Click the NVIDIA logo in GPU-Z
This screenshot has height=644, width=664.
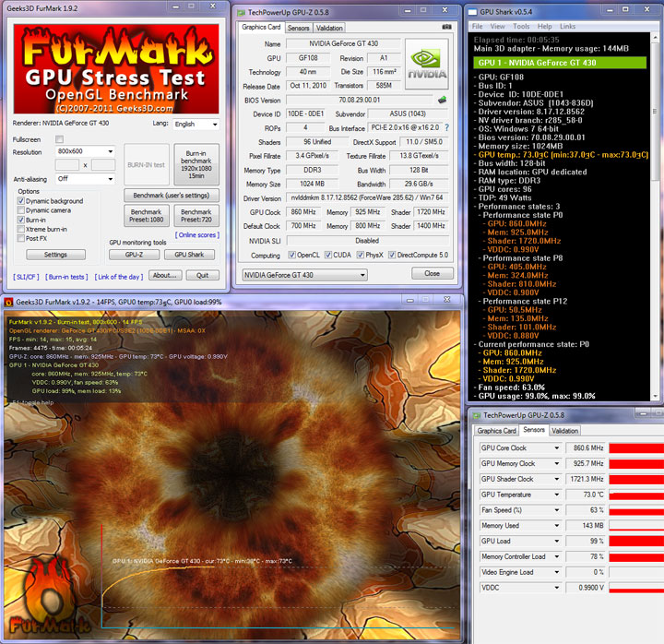pos(427,64)
